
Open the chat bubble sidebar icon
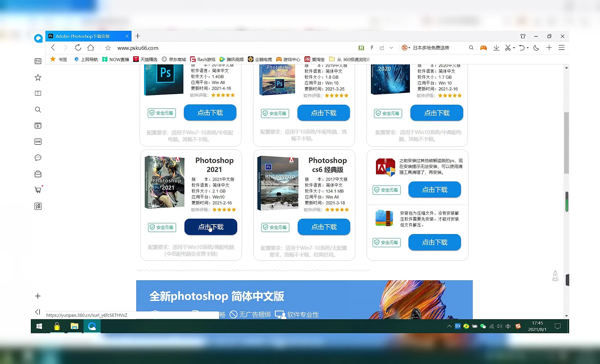(x=38, y=158)
